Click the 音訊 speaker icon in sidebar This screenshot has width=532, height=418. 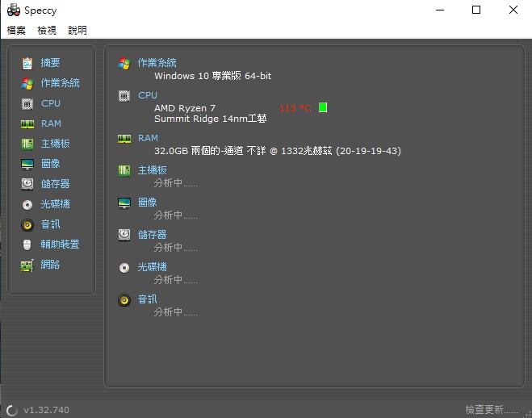click(27, 225)
